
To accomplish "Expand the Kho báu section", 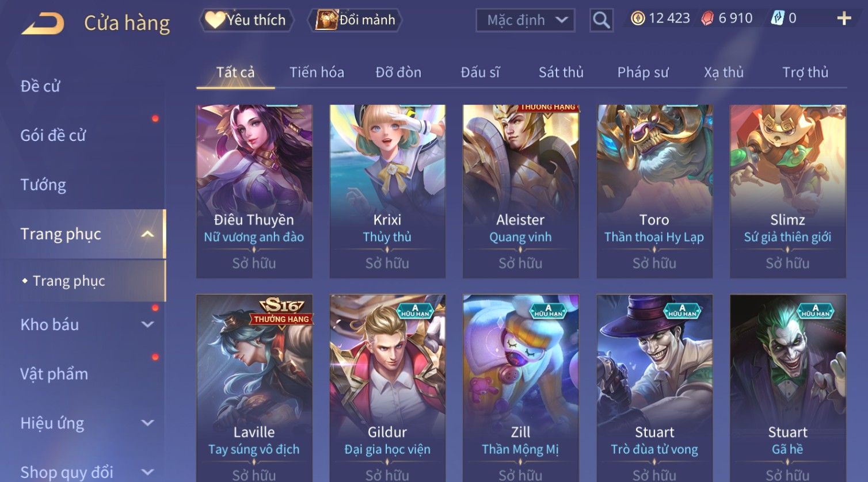I will pos(147,324).
